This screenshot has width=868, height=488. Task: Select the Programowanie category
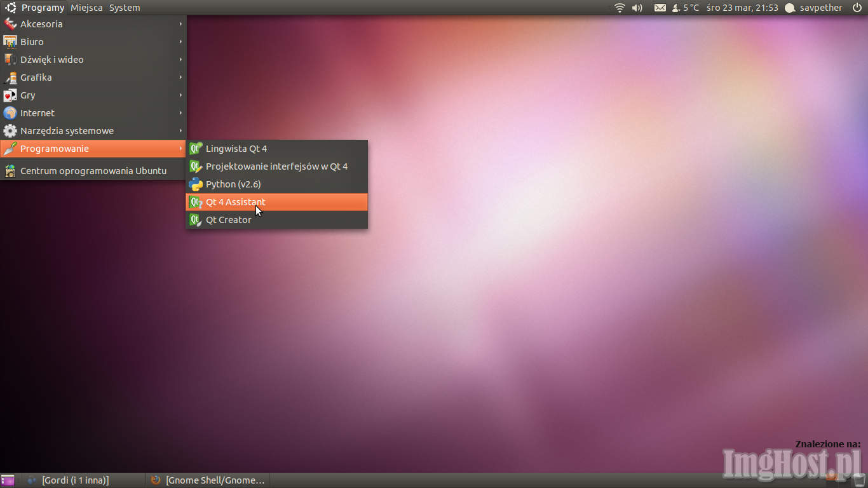coord(93,149)
